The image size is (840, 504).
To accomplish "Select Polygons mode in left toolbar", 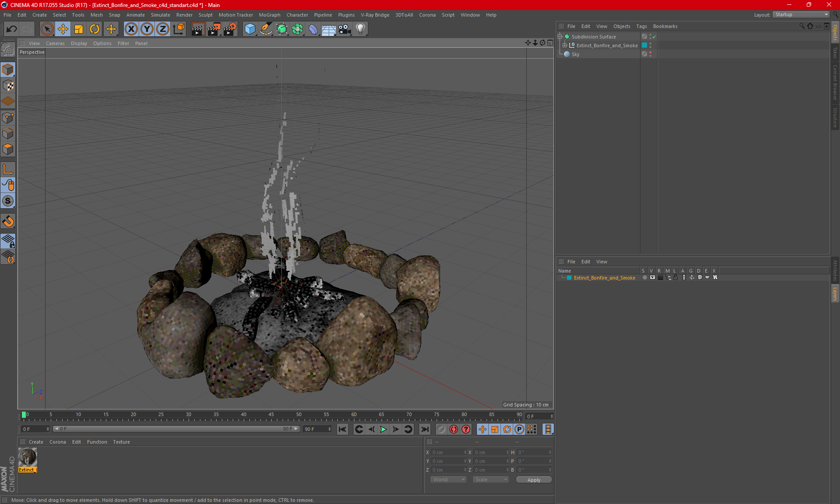I will click(8, 149).
